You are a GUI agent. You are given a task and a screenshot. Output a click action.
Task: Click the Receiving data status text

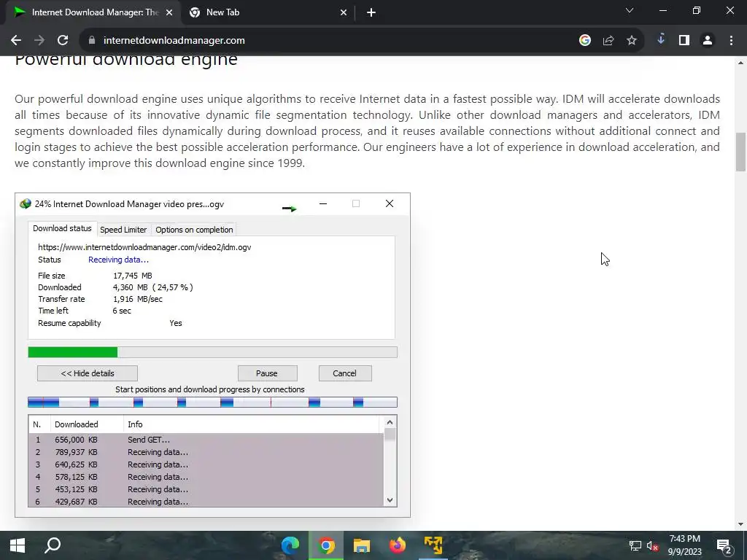coord(119,260)
